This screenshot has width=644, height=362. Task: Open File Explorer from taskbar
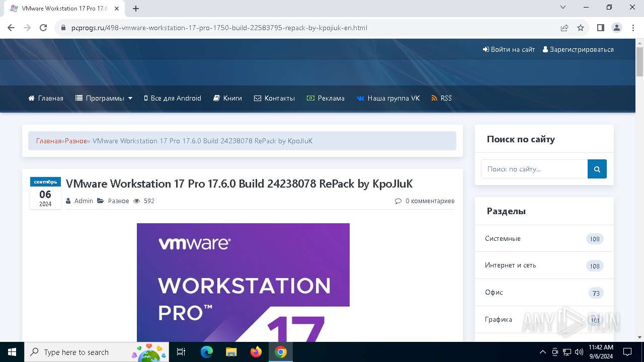click(231, 352)
